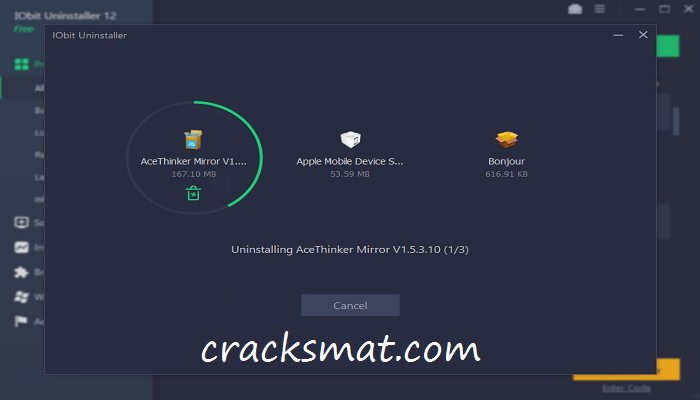This screenshot has height=400, width=700.
Task: Select the All Programs sidebar item
Action: tap(39, 88)
